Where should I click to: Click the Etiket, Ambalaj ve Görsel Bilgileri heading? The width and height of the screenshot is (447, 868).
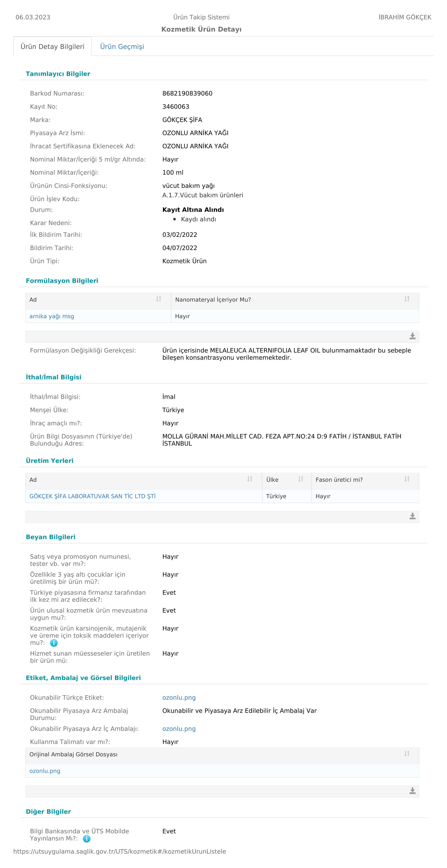(x=83, y=678)
